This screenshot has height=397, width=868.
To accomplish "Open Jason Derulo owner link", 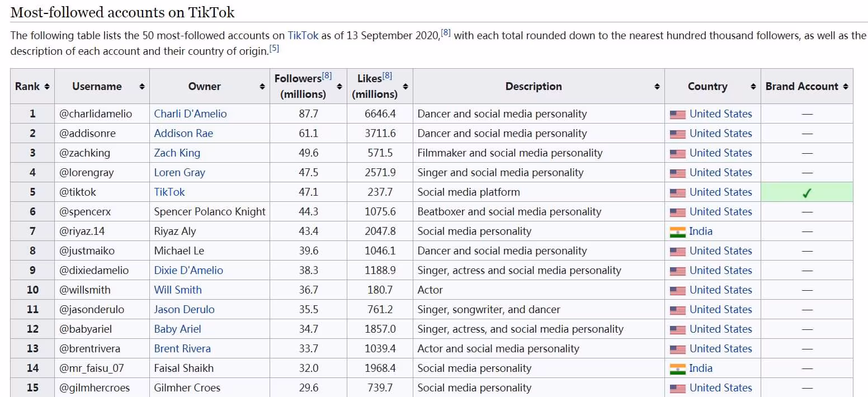I will tap(184, 310).
